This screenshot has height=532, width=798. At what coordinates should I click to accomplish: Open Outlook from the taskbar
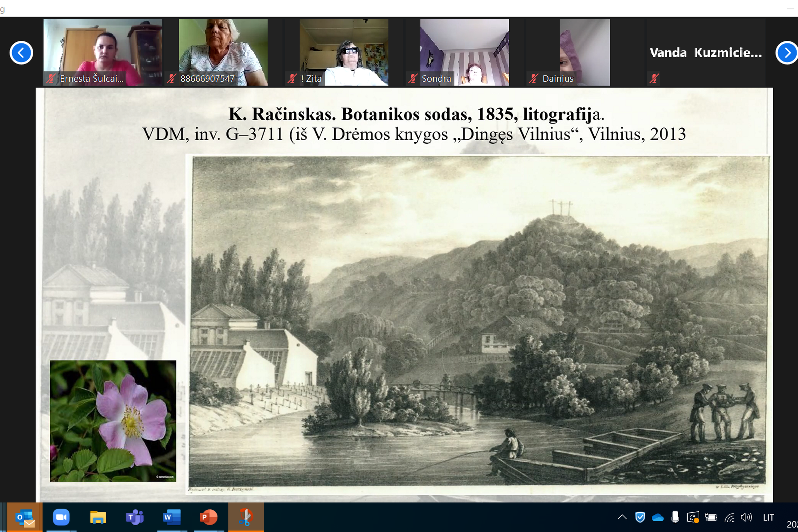(x=25, y=517)
